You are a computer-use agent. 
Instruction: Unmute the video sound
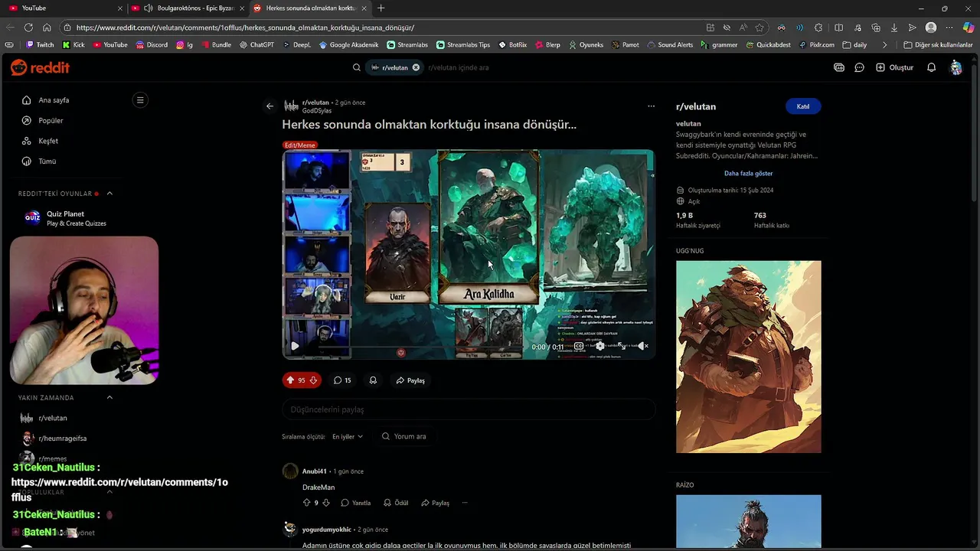tap(643, 346)
